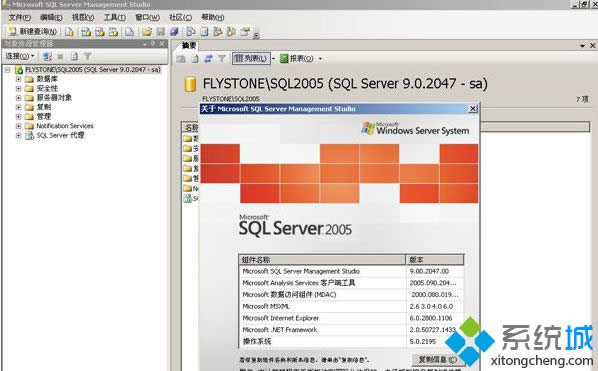Click the Analysis Services XMLA Query icon
The height and width of the screenshot is (371, 598).
(113, 32)
